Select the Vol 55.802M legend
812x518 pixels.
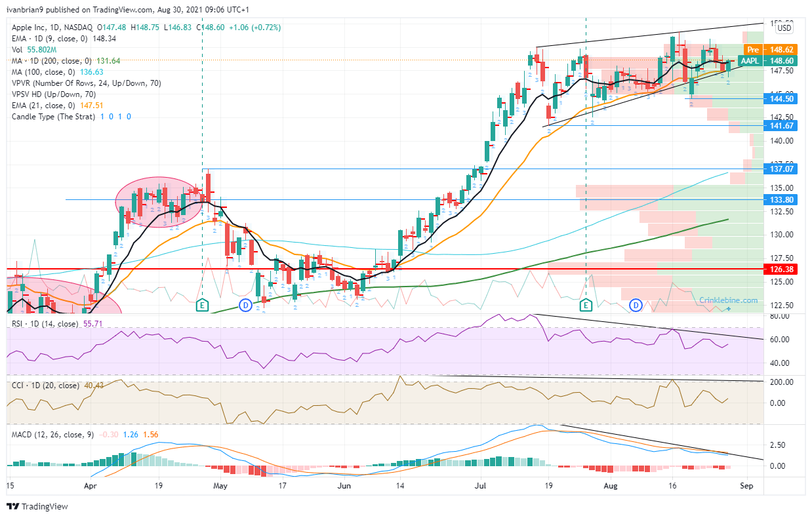pos(34,50)
